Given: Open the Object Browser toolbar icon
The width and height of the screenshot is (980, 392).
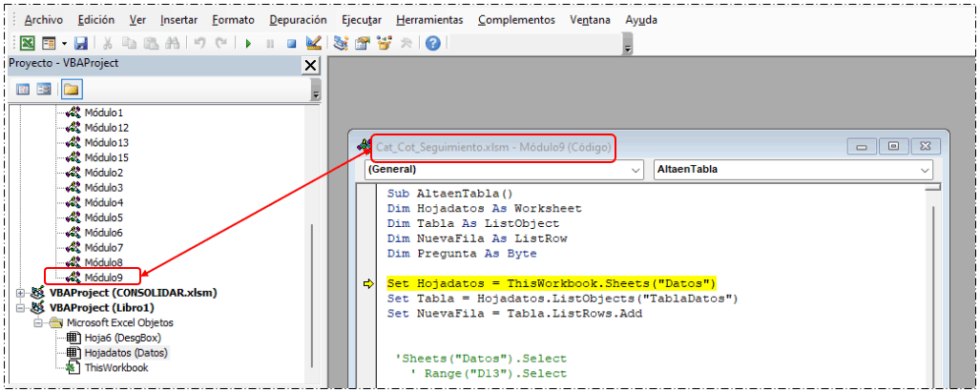Looking at the screenshot, I should click(385, 43).
